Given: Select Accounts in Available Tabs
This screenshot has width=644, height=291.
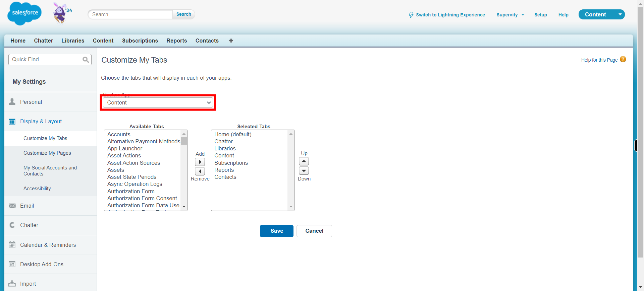Looking at the screenshot, I should tap(119, 134).
